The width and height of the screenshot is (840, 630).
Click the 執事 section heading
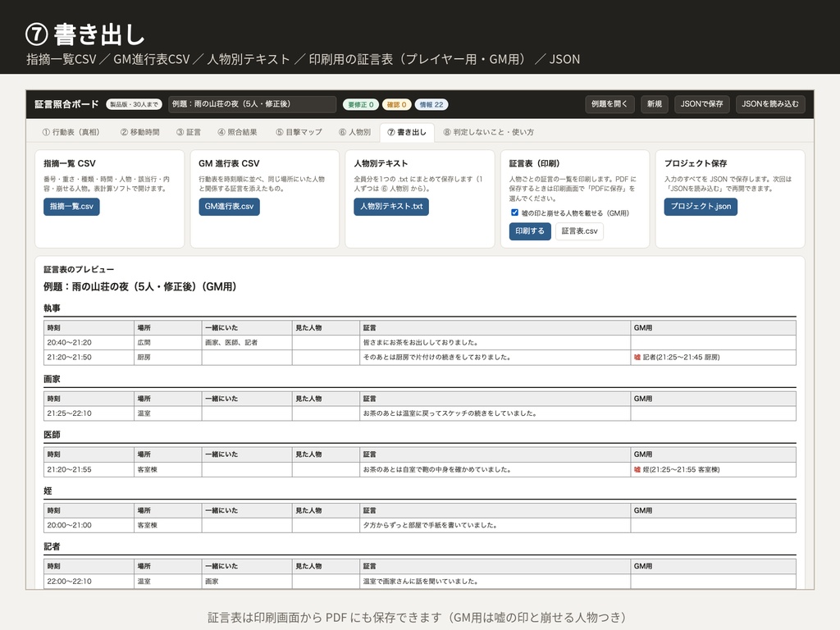pos(52,308)
